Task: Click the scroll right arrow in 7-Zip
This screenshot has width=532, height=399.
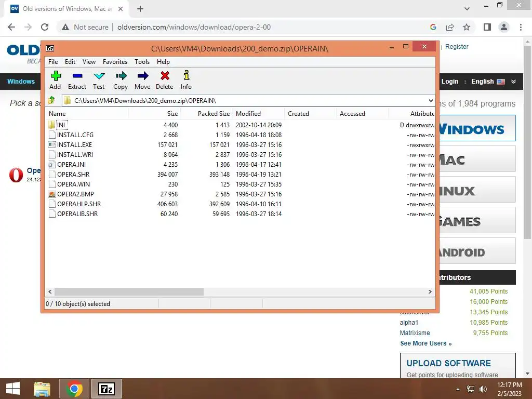Action: (x=430, y=292)
